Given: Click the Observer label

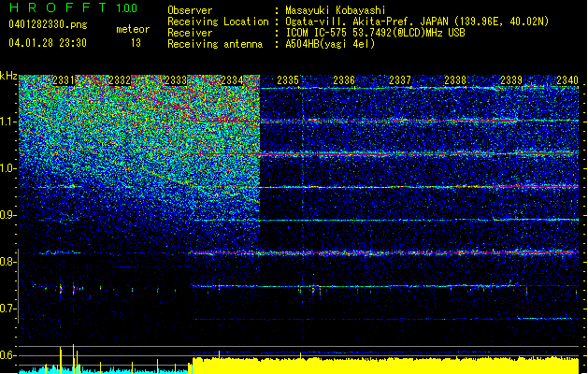Looking at the screenshot, I should 190,10.
